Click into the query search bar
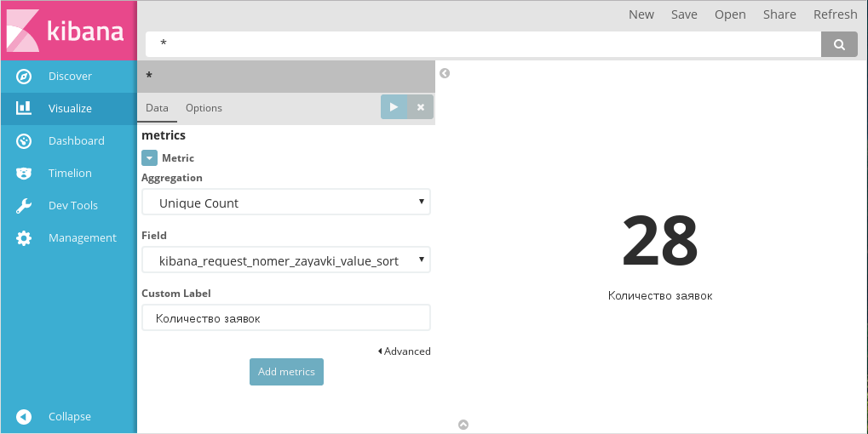This screenshot has height=434, width=868. (483, 44)
